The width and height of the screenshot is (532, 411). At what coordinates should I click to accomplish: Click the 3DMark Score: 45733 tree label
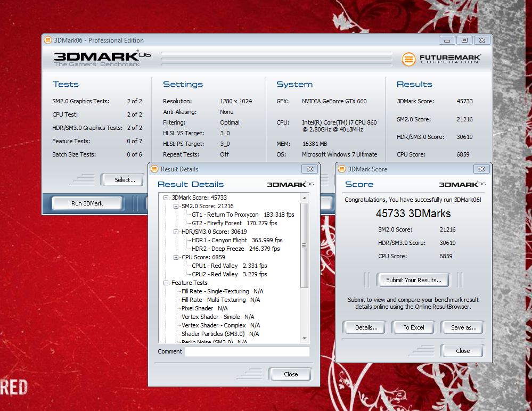coord(199,198)
